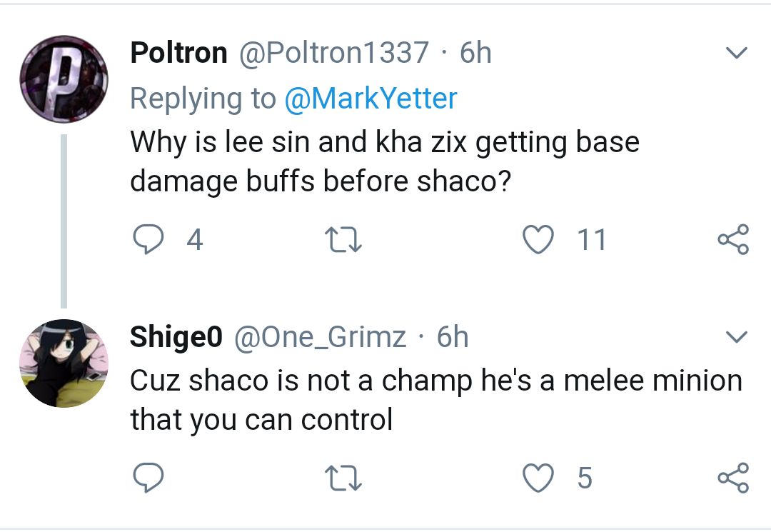Open @MarkYetter's profile link
Image resolution: width=771 pixels, height=532 pixels.
click(372, 98)
